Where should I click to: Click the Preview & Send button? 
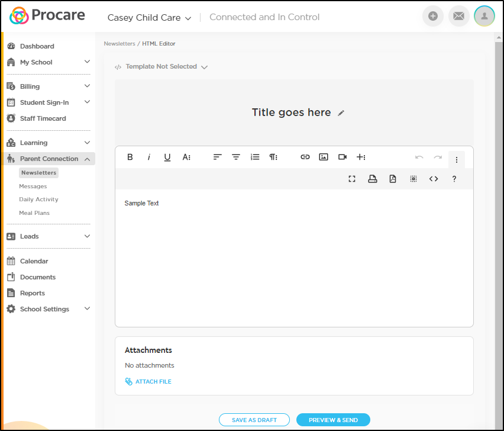(x=333, y=420)
